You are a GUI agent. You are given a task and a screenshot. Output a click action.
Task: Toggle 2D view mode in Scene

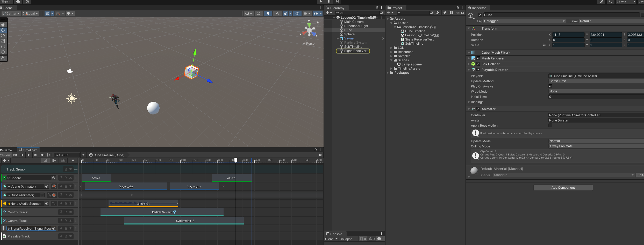[259, 13]
